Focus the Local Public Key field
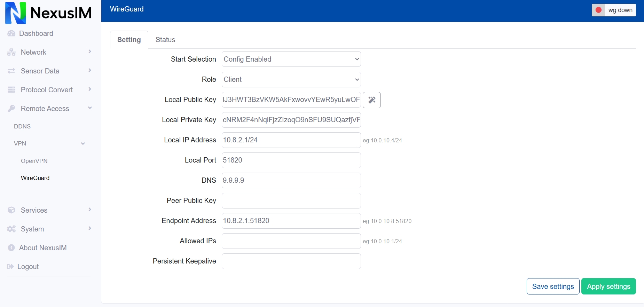 tap(291, 100)
